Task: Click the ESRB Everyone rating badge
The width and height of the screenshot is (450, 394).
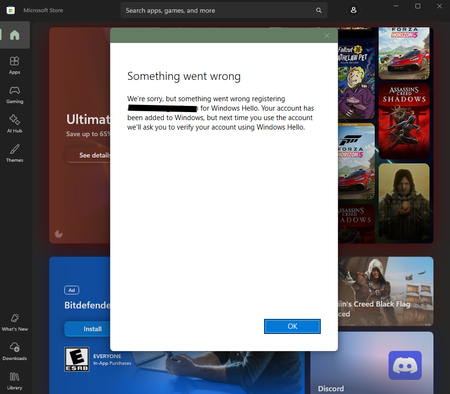Action: tap(77, 359)
